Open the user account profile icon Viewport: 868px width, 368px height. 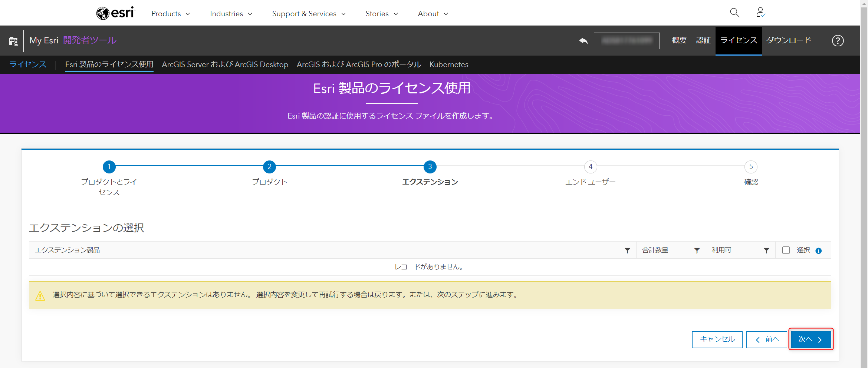coord(760,13)
